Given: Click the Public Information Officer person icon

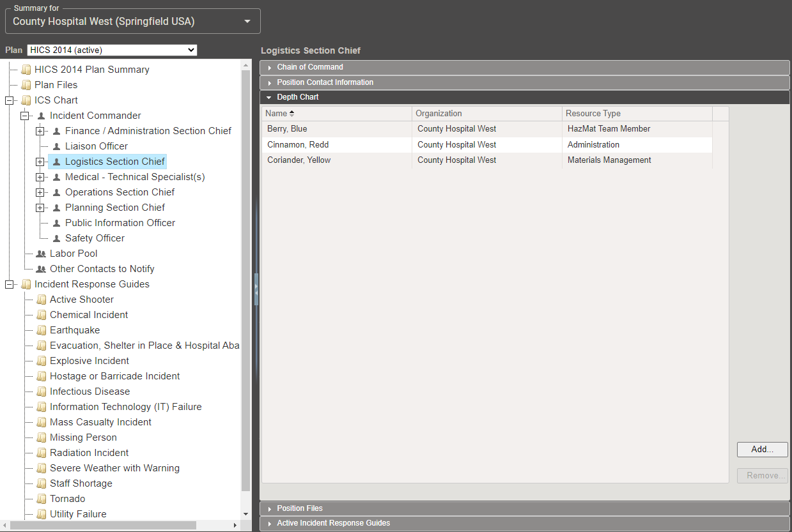Looking at the screenshot, I should (x=56, y=223).
